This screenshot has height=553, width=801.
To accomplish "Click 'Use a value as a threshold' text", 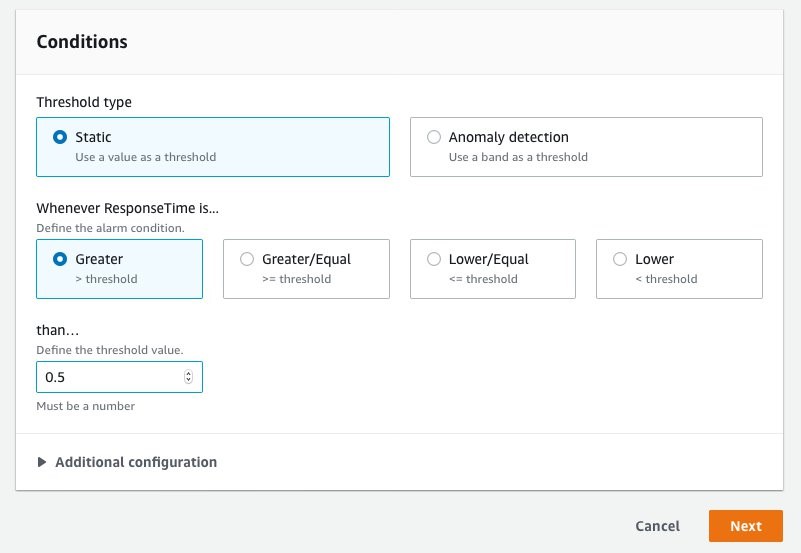I will (146, 157).
